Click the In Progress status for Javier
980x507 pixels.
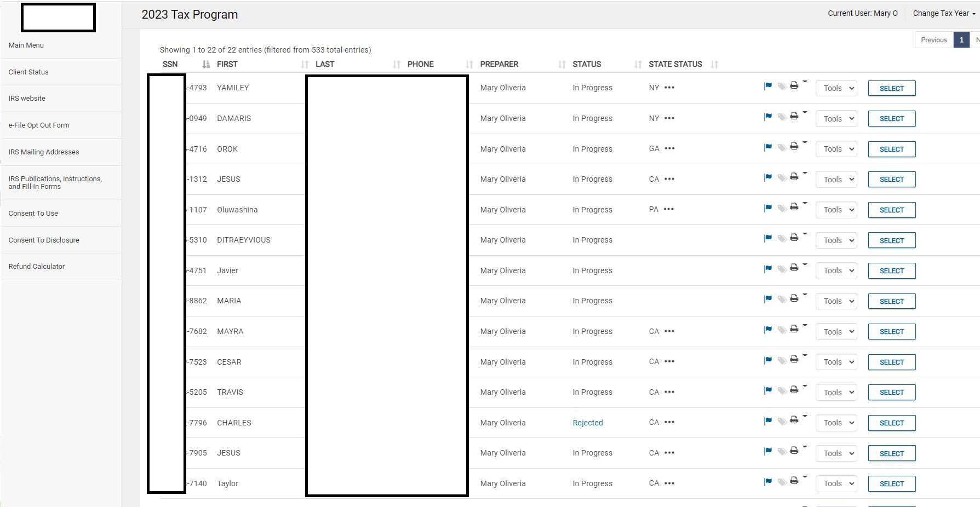coord(593,270)
